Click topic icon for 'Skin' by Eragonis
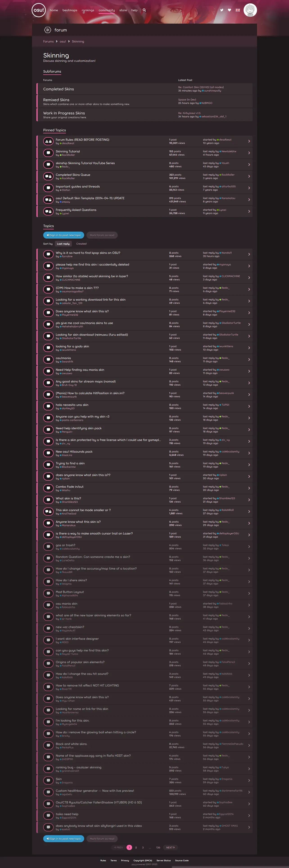The width and height of the screenshot is (289, 868). click(x=49, y=780)
